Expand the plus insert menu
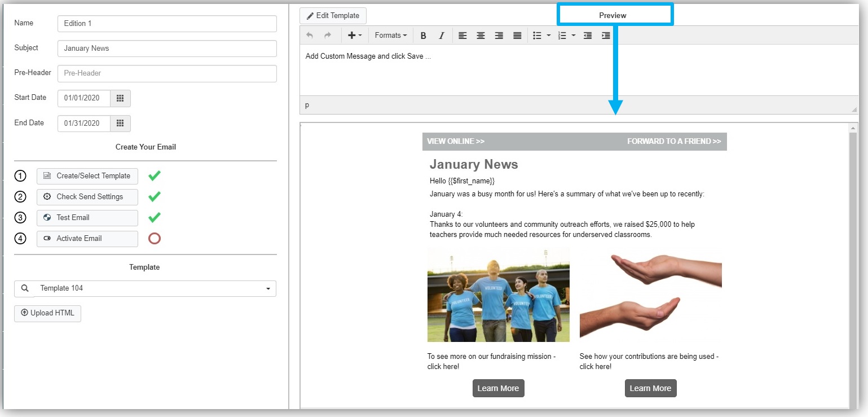The image size is (868, 417). click(355, 36)
